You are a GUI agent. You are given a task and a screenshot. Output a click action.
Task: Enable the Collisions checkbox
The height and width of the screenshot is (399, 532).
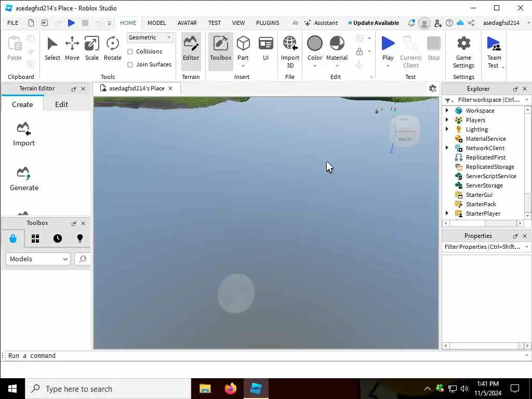pyautogui.click(x=130, y=51)
